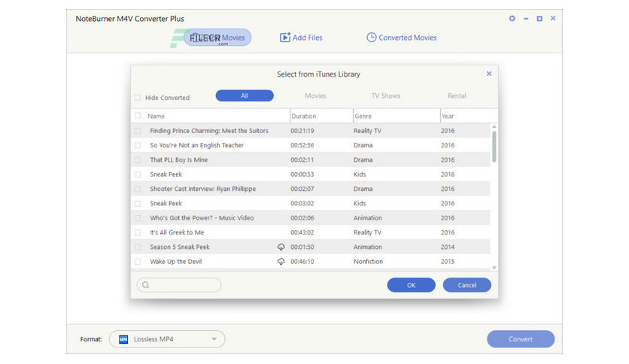Viewport: 629px width, 364px height.
Task: Check the Sneak Peek 00:03:02 row
Action: (138, 203)
